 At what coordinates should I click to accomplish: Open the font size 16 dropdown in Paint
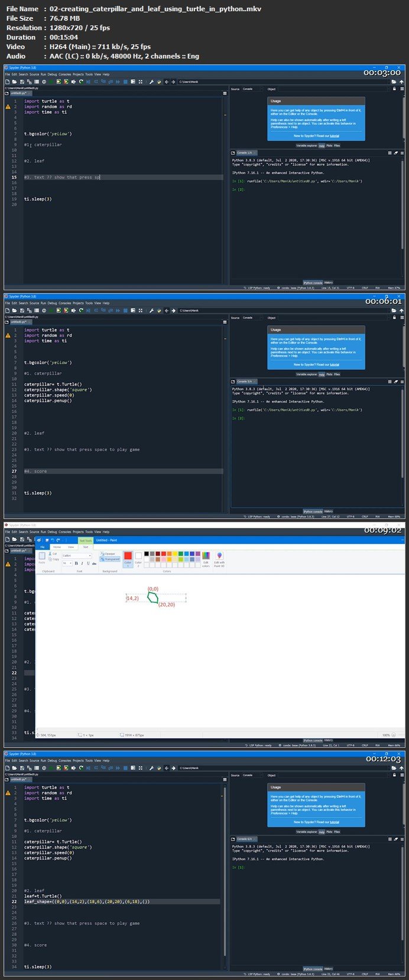point(70,563)
